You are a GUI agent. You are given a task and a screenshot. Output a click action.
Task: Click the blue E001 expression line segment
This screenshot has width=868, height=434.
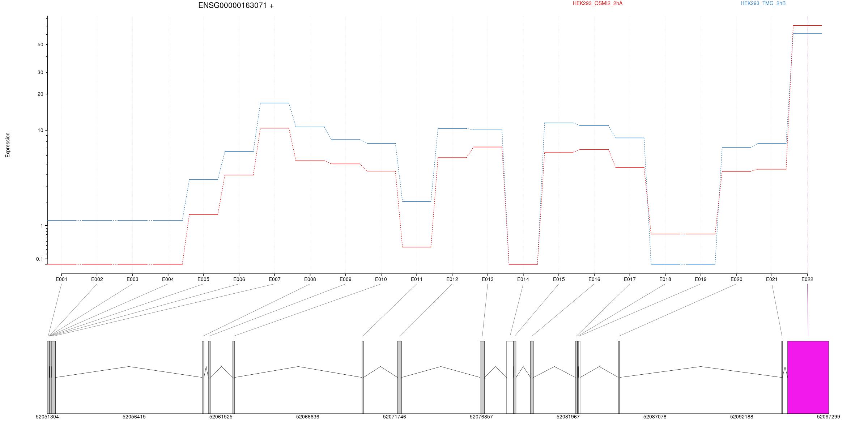[x=61, y=221]
